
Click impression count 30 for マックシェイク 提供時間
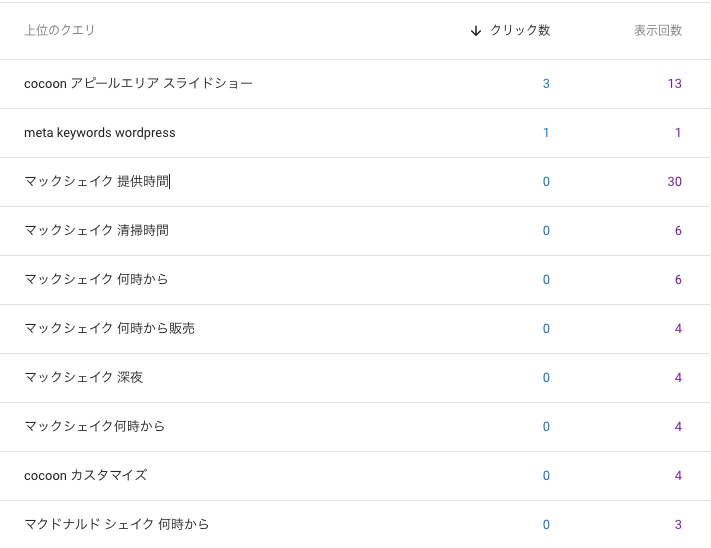pos(674,182)
